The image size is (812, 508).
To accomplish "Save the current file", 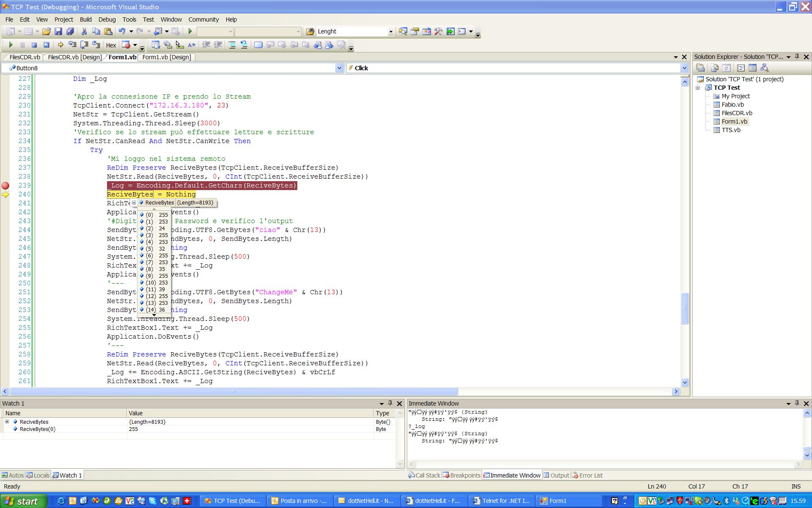I will [x=58, y=31].
